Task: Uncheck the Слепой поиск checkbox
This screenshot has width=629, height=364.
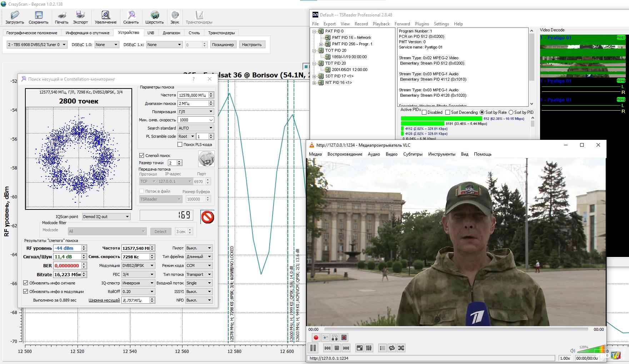Action: click(x=142, y=156)
